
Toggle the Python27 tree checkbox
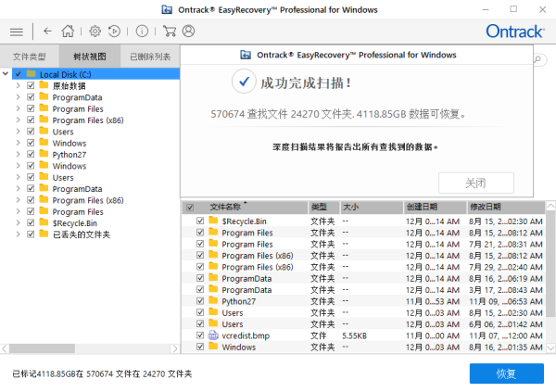31,155
